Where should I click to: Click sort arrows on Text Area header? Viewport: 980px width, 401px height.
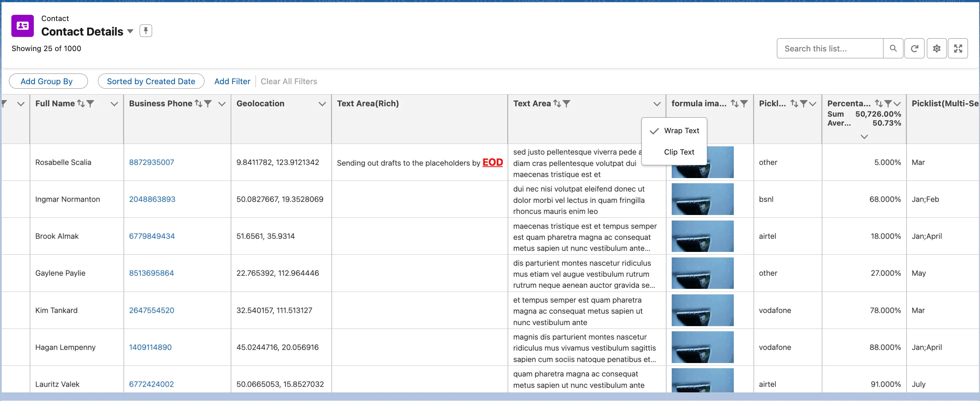coord(557,103)
